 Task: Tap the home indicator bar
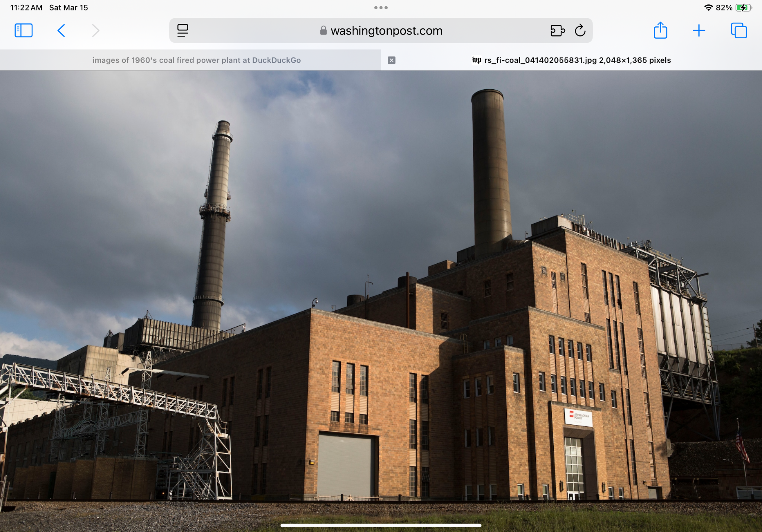click(x=381, y=525)
